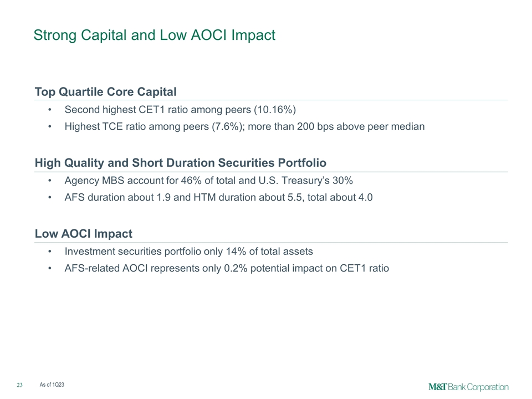The image size is (532, 399).
Task: Click the As of 1Q23 footnote
Action: (x=52, y=385)
